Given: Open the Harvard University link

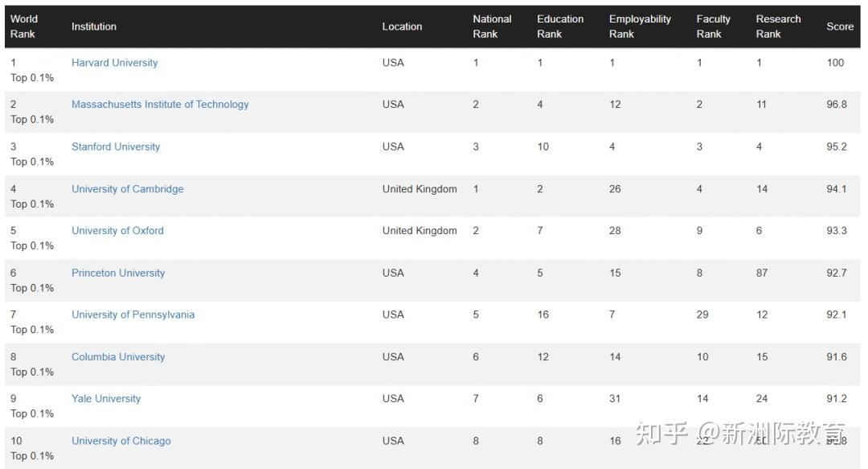Looking at the screenshot, I should [115, 63].
